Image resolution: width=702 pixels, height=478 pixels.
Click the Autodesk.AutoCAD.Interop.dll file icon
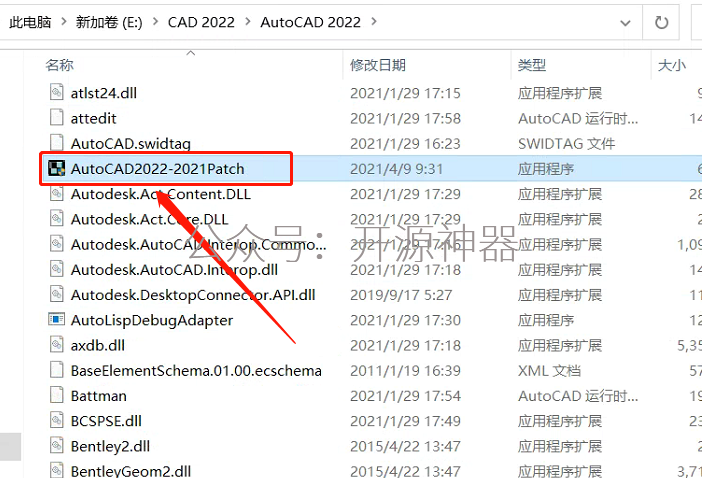click(x=56, y=269)
